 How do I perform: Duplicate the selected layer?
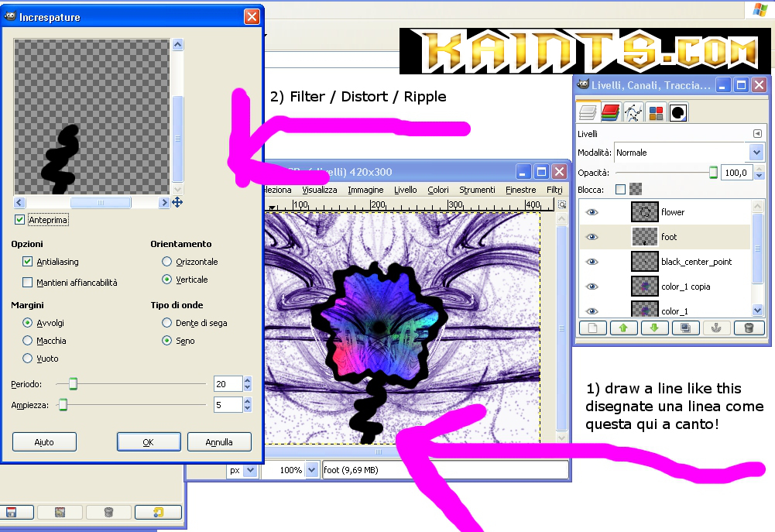(685, 328)
